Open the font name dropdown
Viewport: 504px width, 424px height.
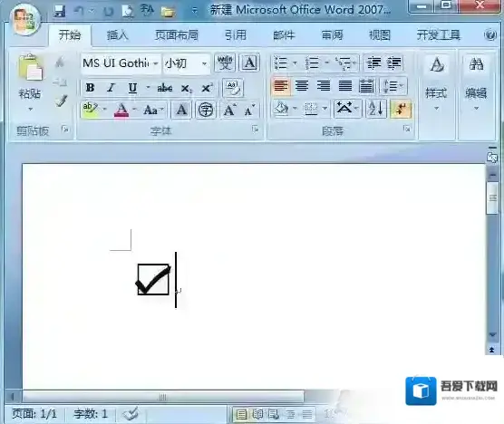(x=156, y=63)
